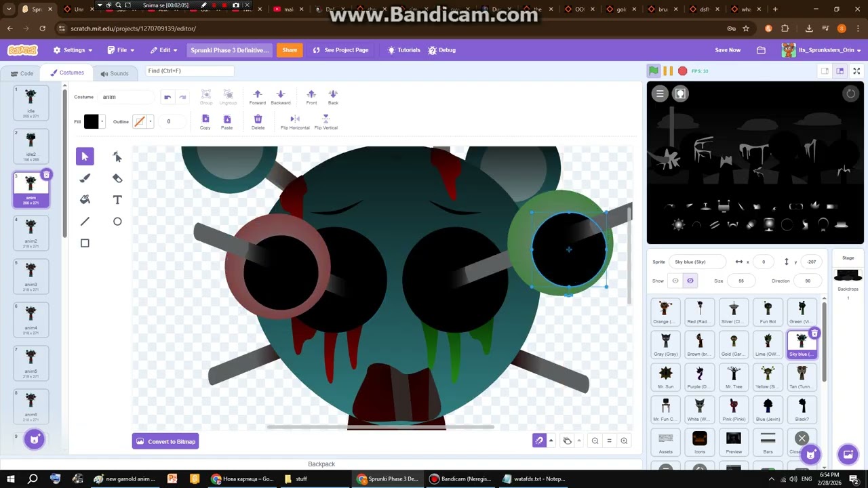Enter full screen stage mode
This screenshot has height=488, width=868.
856,71
